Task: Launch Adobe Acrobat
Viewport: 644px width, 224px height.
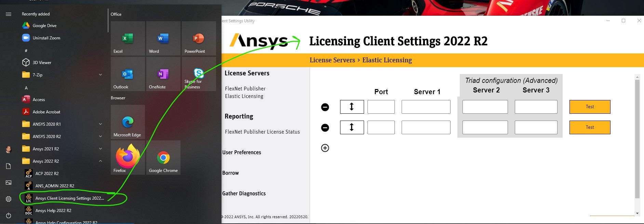Action: coord(46,112)
